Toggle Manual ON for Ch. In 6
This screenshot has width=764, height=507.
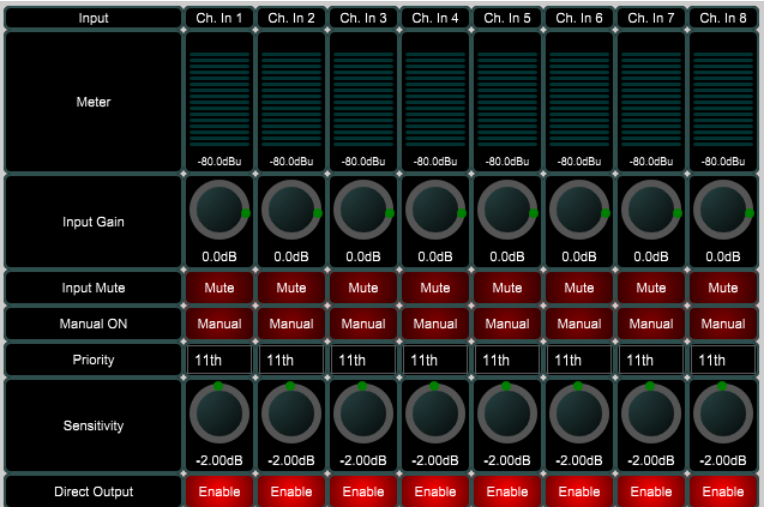[579, 324]
